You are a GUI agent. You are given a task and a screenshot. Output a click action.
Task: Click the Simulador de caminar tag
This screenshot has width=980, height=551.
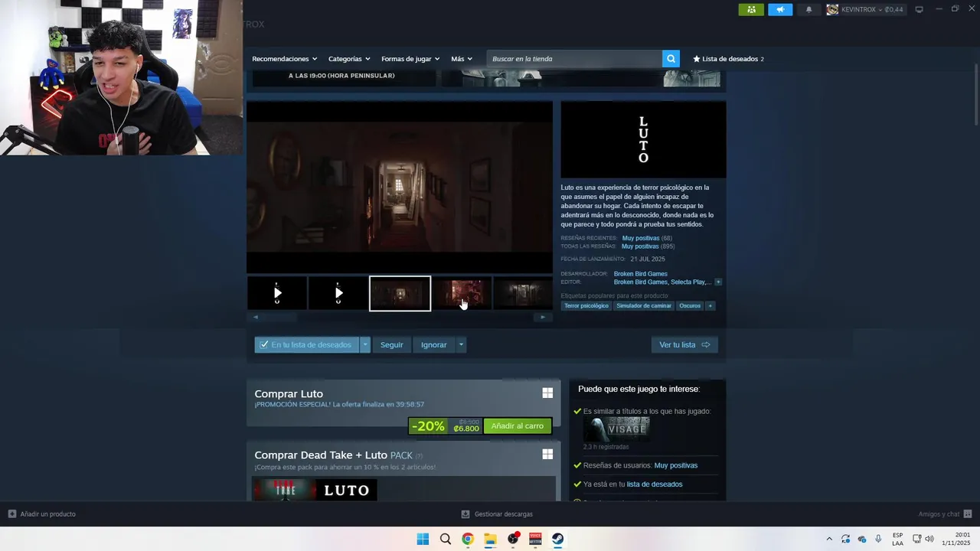tap(644, 306)
